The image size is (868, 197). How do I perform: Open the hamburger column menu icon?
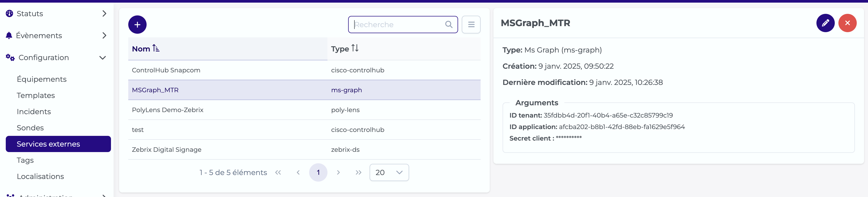coord(471,25)
